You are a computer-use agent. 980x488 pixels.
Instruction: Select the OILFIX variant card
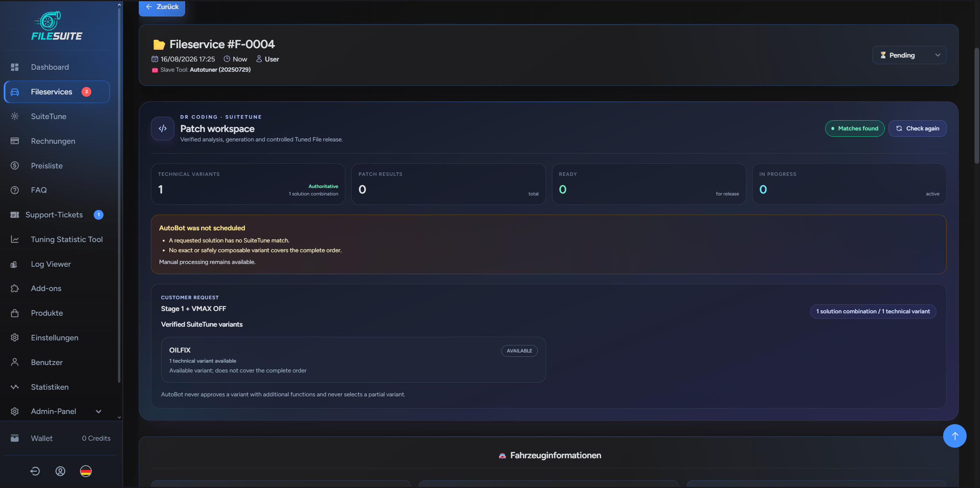pyautogui.click(x=353, y=360)
